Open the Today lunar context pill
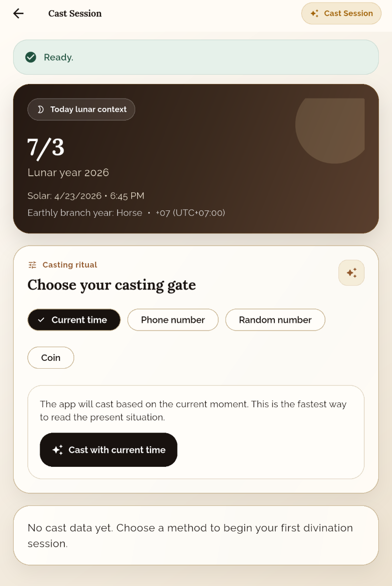 coord(81,109)
